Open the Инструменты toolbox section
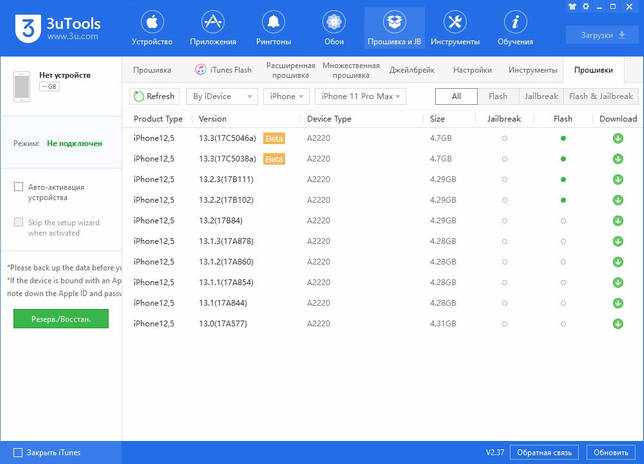This screenshot has width=644, height=464. pyautogui.click(x=455, y=28)
